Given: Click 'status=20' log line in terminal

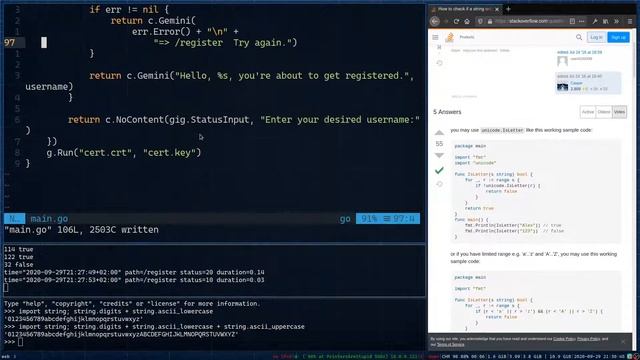Looking at the screenshot, I should point(134,272).
